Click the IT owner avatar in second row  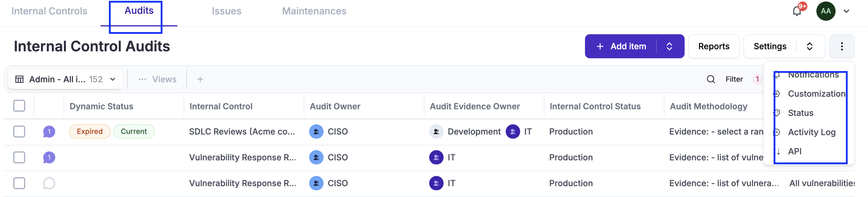coord(436,158)
